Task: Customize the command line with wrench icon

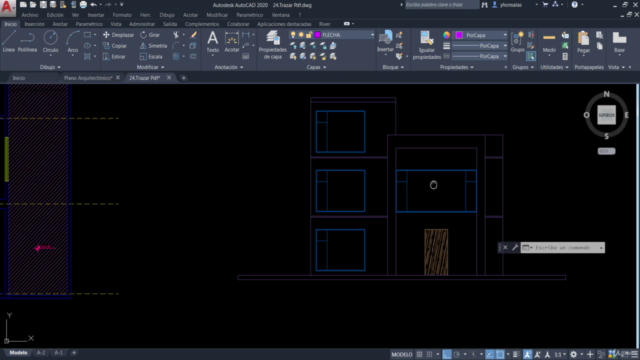Action: tap(515, 247)
